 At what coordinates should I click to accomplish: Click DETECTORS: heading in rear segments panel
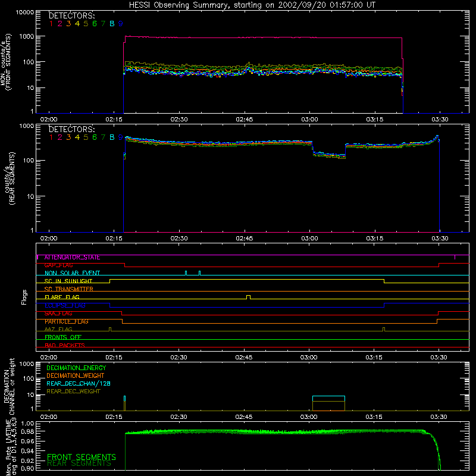(x=72, y=130)
